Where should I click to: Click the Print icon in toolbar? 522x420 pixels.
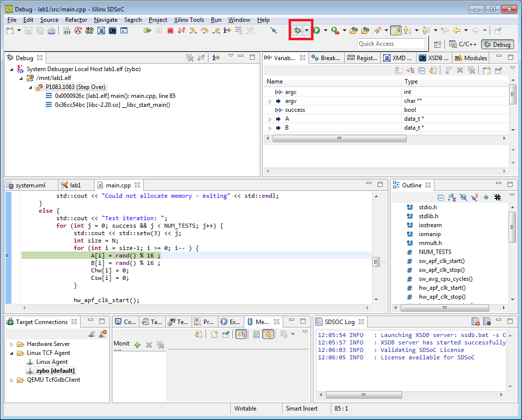tap(51, 31)
